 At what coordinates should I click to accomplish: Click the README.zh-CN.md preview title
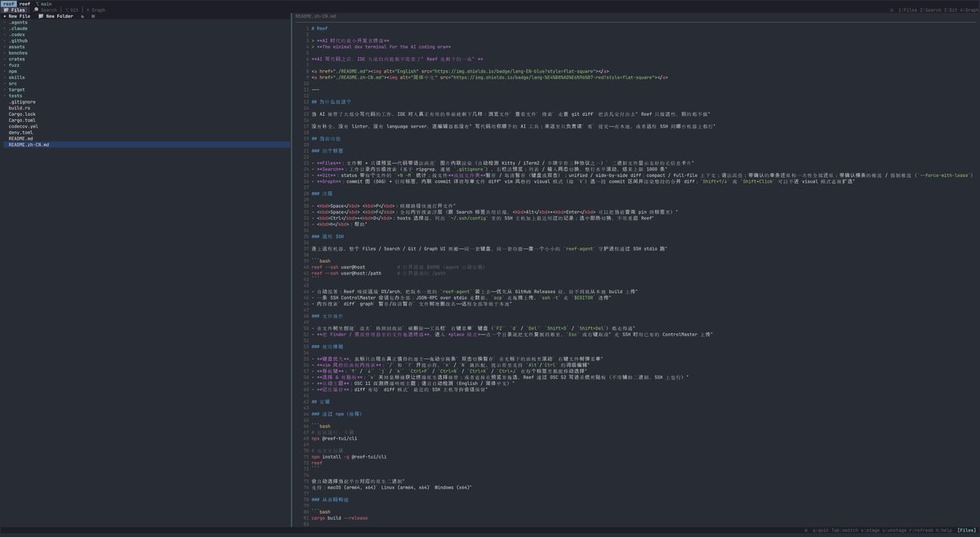pos(316,16)
